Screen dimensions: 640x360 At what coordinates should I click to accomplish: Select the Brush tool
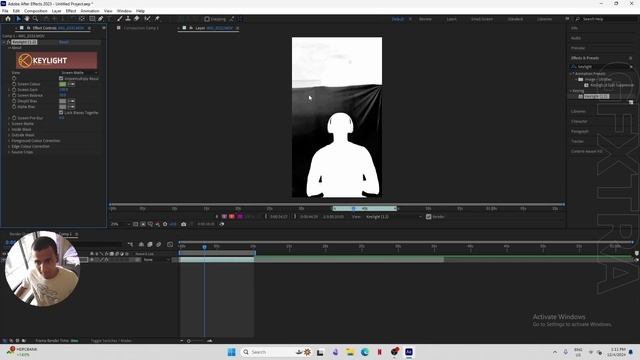click(x=120, y=19)
